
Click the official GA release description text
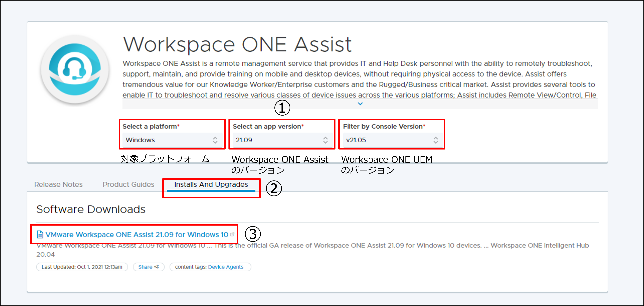312,250
